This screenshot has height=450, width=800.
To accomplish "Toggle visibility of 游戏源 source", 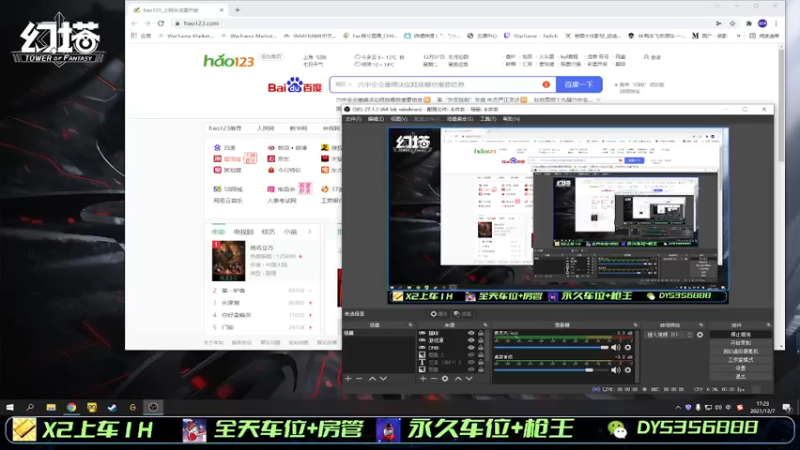I will click(471, 340).
